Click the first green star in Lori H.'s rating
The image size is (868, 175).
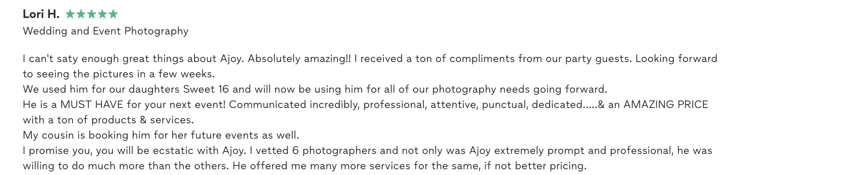pos(70,15)
